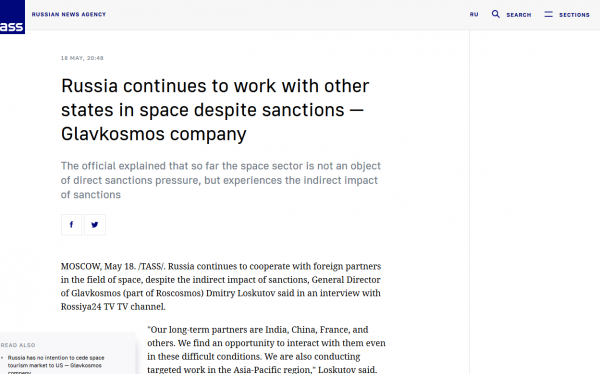Share article on Facebook

[72, 225]
